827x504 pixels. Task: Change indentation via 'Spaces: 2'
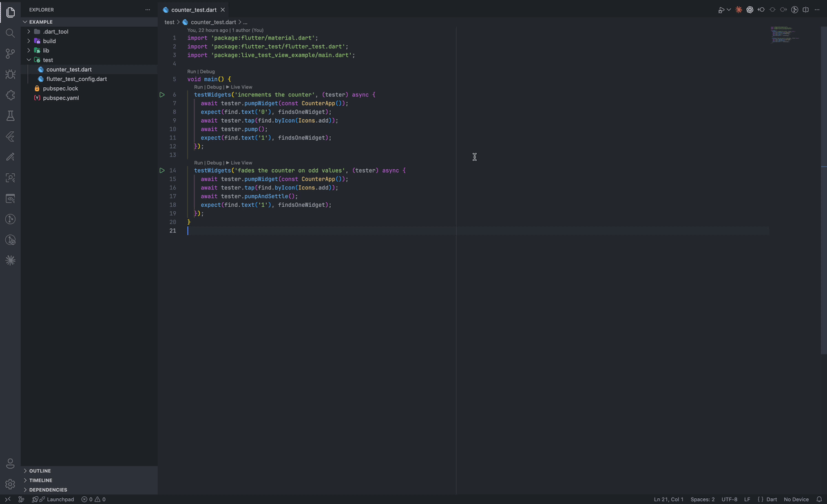coord(702,499)
